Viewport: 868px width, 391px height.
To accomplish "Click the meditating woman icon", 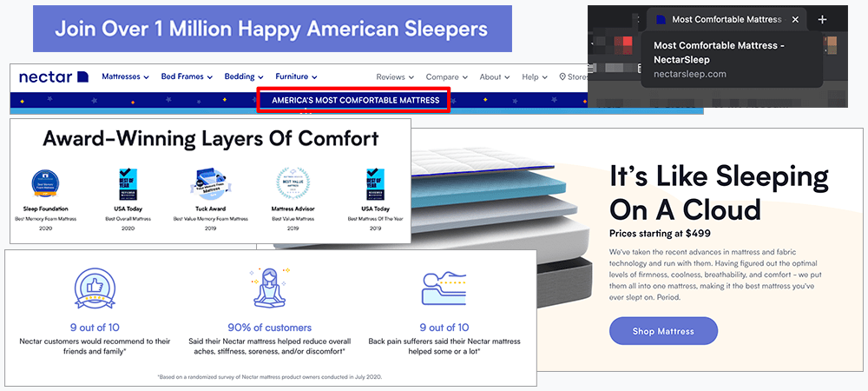I will (270, 288).
